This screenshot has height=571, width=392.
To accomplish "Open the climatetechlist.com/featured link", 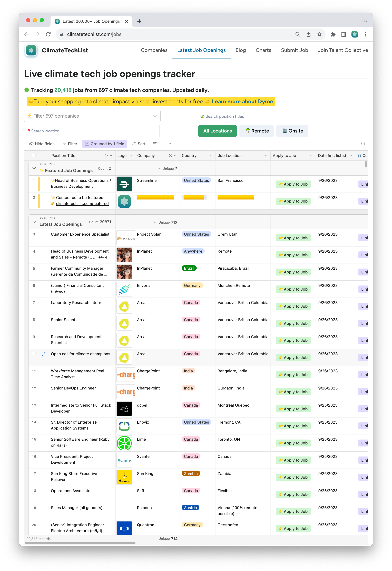I will 82,203.
